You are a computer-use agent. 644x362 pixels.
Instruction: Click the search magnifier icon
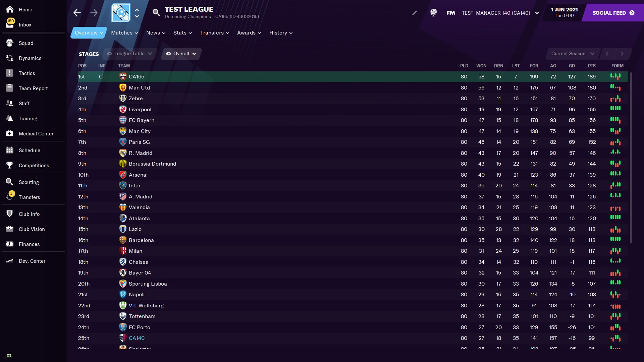156,13
